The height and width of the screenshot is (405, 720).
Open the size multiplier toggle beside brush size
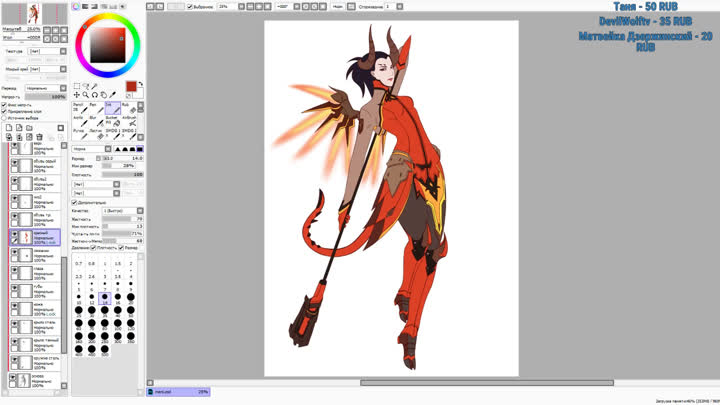(x=98, y=158)
